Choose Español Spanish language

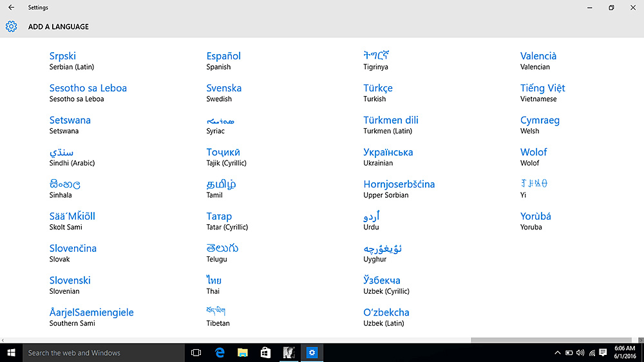point(223,61)
